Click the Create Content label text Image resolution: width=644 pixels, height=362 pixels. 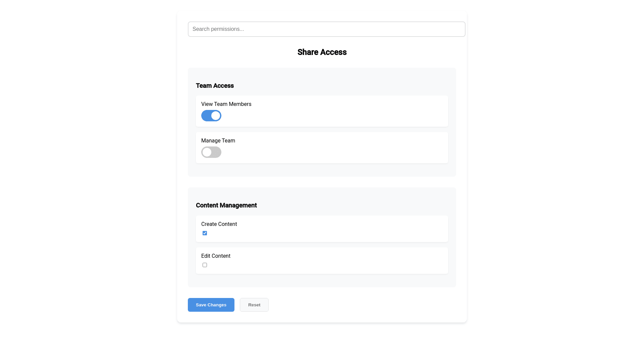pos(219,224)
